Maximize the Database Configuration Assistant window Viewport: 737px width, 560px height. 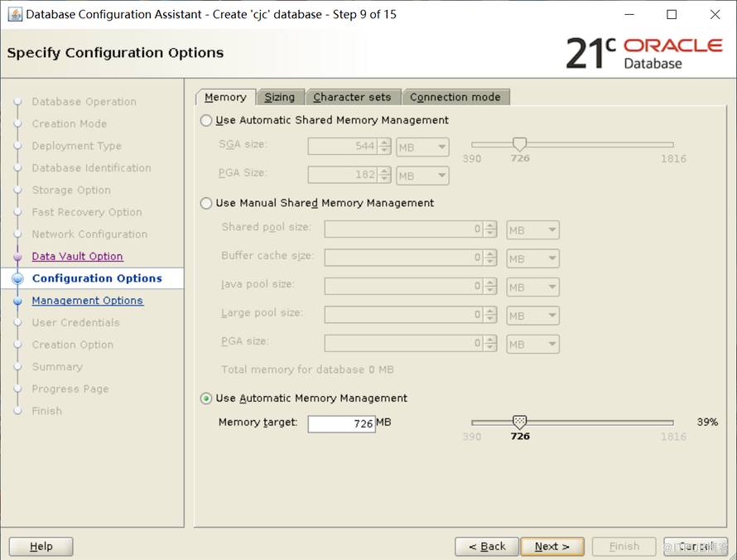click(x=672, y=14)
